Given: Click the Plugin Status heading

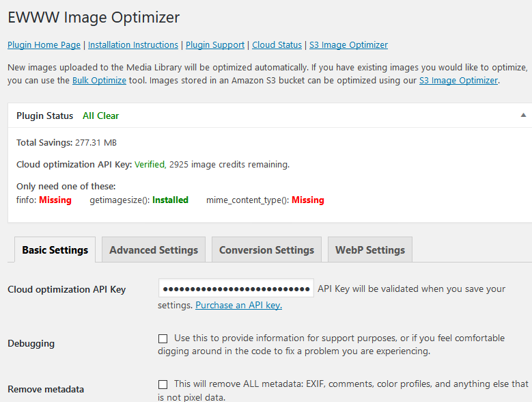Looking at the screenshot, I should pos(45,116).
